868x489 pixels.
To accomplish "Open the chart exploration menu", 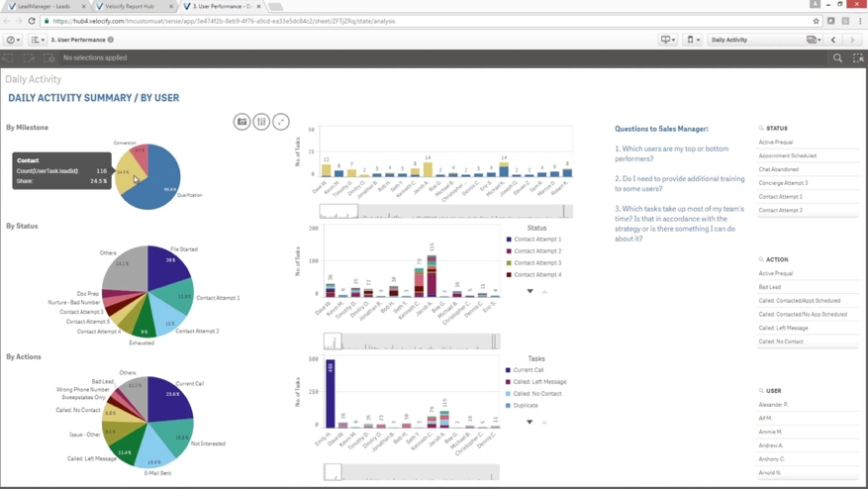I will click(261, 122).
